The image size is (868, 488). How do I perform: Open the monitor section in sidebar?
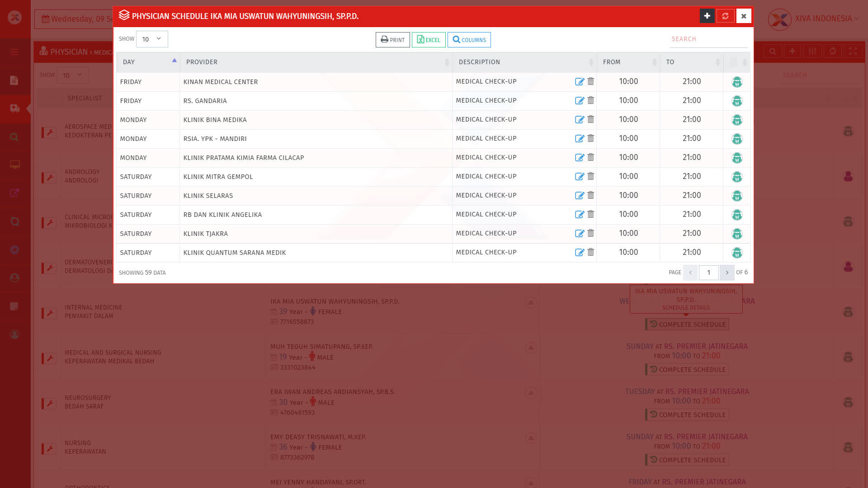pyautogui.click(x=14, y=164)
